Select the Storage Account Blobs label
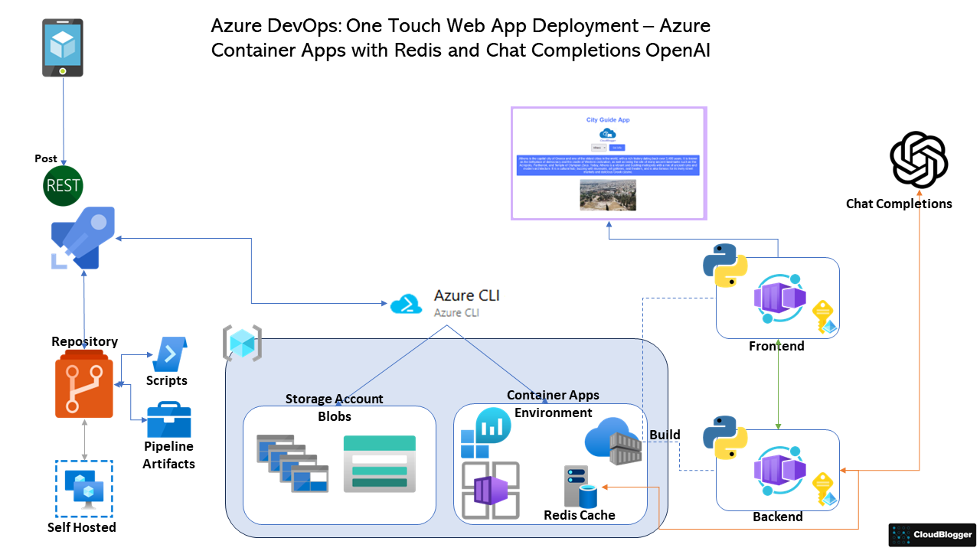The height and width of the screenshot is (551, 980). [x=335, y=407]
